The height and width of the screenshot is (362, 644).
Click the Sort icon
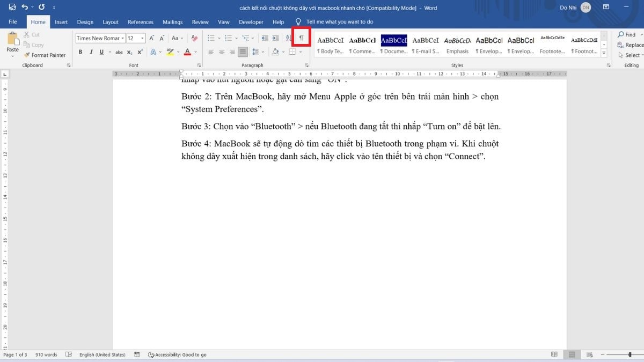288,38
